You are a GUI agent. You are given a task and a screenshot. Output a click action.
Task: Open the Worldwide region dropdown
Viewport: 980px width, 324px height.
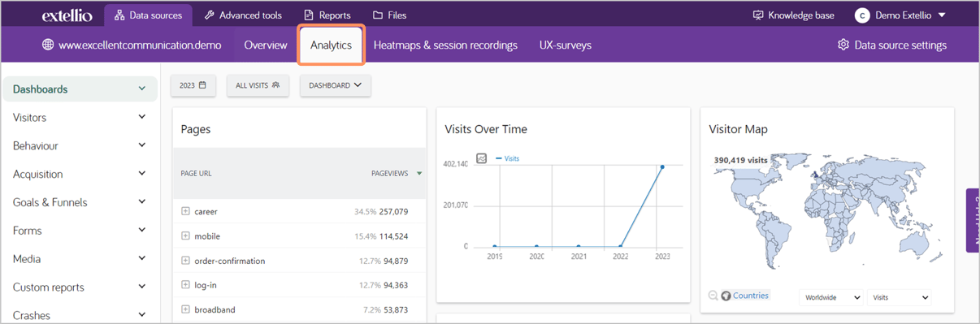(x=831, y=297)
